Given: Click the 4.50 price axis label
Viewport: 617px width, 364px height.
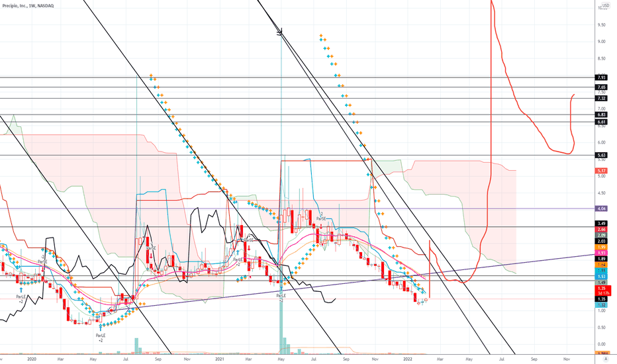Looking at the screenshot, I should [x=602, y=193].
